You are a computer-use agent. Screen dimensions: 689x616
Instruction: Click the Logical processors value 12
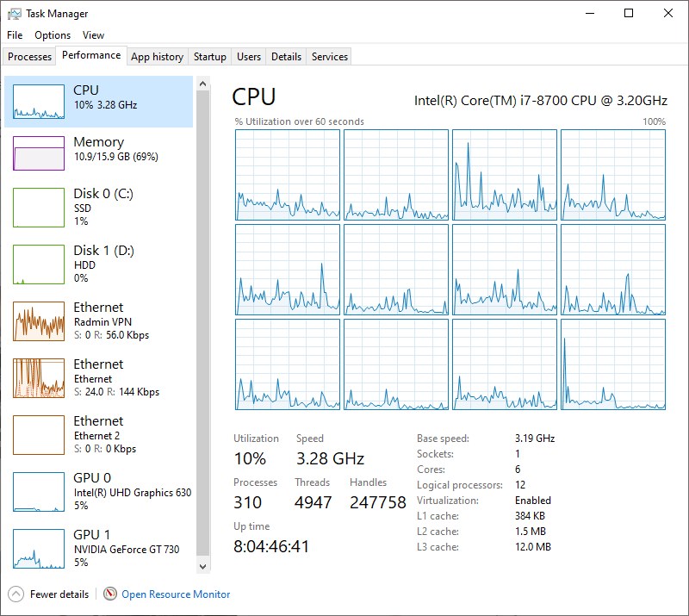520,485
